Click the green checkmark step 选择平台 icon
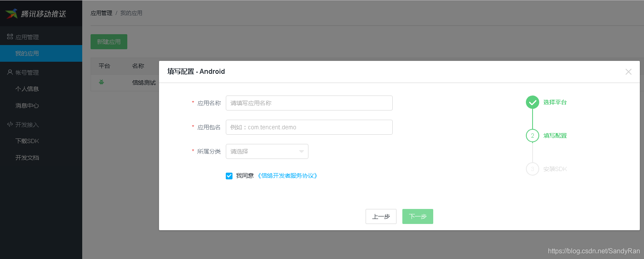 pyautogui.click(x=533, y=102)
